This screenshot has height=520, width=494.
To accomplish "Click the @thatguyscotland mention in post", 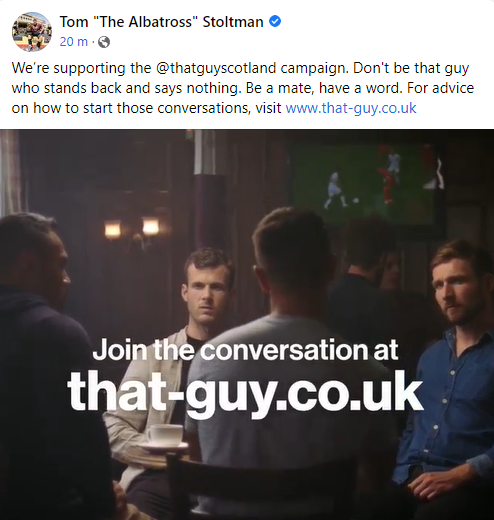I will (x=216, y=68).
